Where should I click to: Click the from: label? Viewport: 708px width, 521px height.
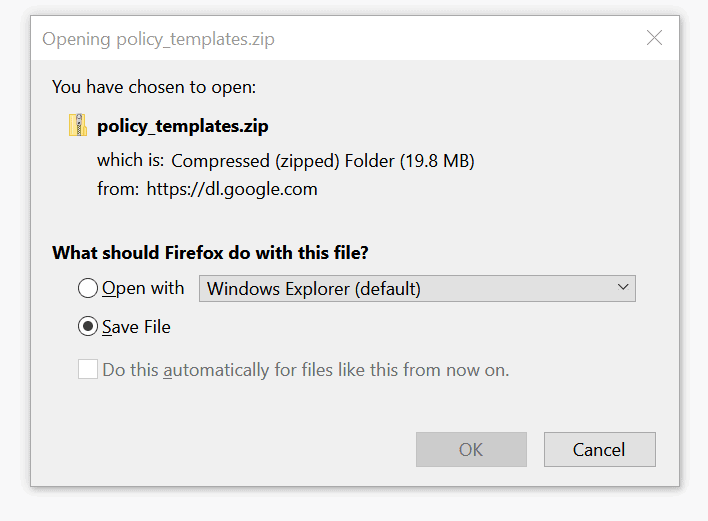[x=118, y=189]
